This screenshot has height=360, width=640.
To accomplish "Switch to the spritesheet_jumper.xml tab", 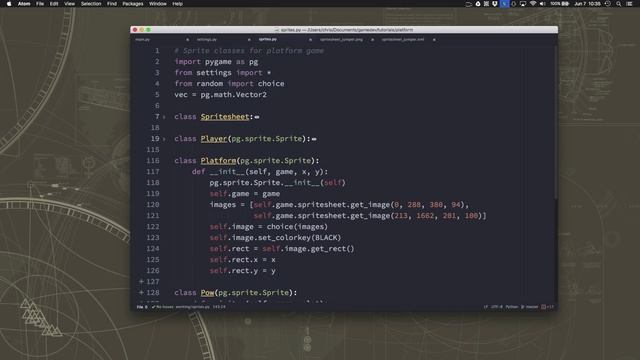I will tap(403, 40).
